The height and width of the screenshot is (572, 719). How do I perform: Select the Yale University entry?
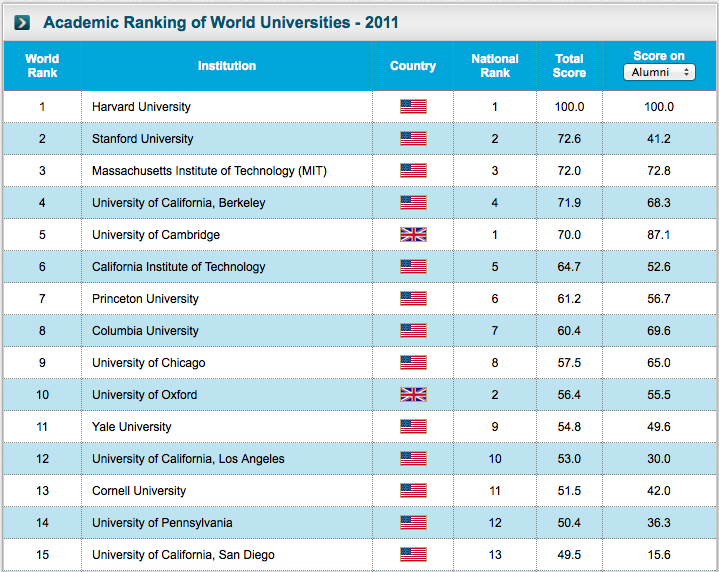pyautogui.click(x=132, y=427)
